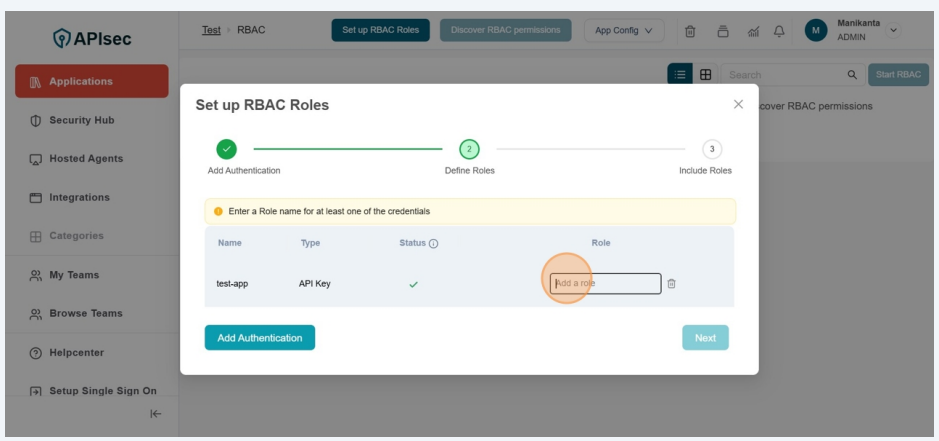Collapse the left sidebar
The width and height of the screenshot is (939, 441).
156,414
